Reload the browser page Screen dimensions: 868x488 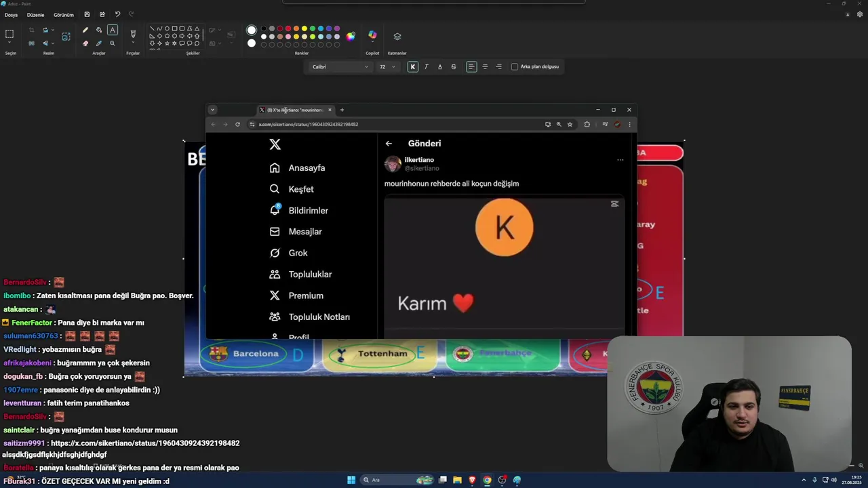[237, 124]
